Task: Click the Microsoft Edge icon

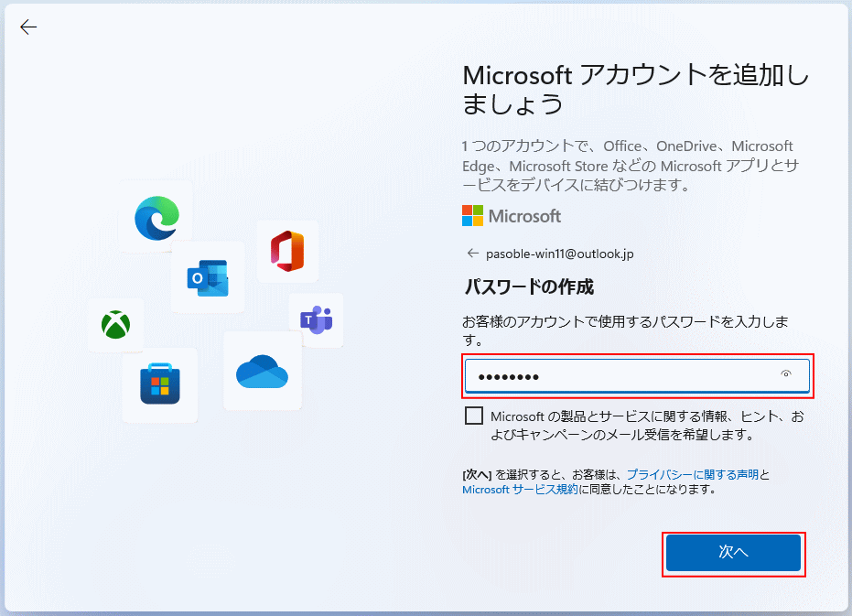Action: click(x=156, y=217)
